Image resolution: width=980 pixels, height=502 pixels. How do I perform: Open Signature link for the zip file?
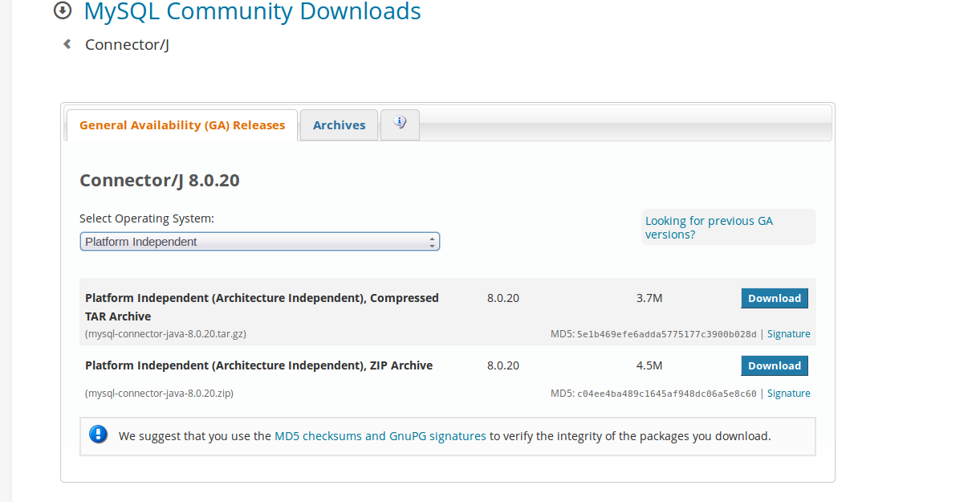[x=789, y=394]
